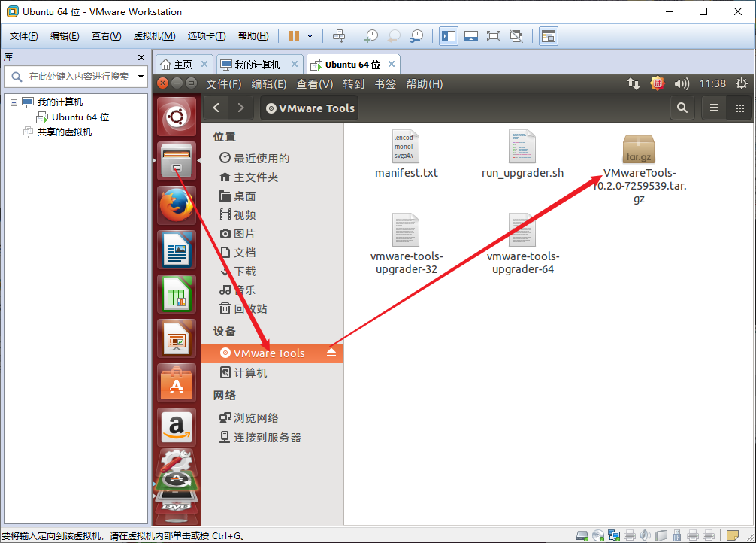Toggle the thumbnail bar
Viewport: 756px width, 543px height.
(470, 35)
